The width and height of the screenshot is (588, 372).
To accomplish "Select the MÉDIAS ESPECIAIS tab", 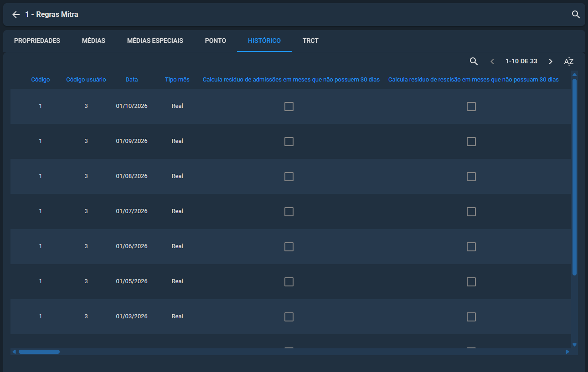I will click(x=155, y=41).
